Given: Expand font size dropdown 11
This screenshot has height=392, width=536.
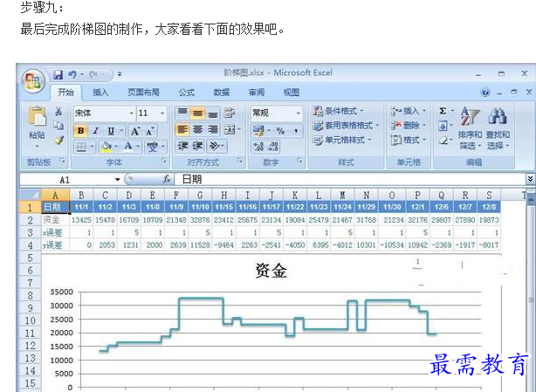Looking at the screenshot, I should click(x=162, y=113).
